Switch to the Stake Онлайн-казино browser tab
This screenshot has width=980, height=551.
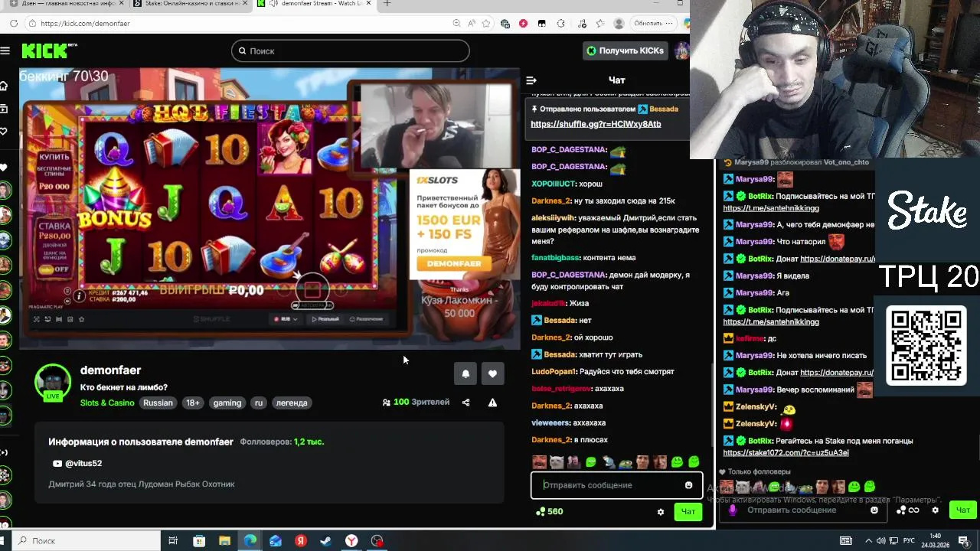[190, 4]
